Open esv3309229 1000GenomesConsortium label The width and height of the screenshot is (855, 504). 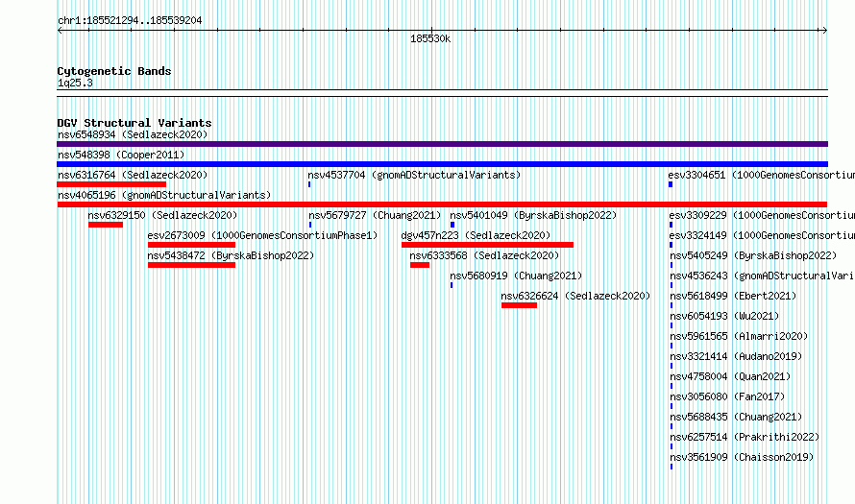(x=762, y=215)
